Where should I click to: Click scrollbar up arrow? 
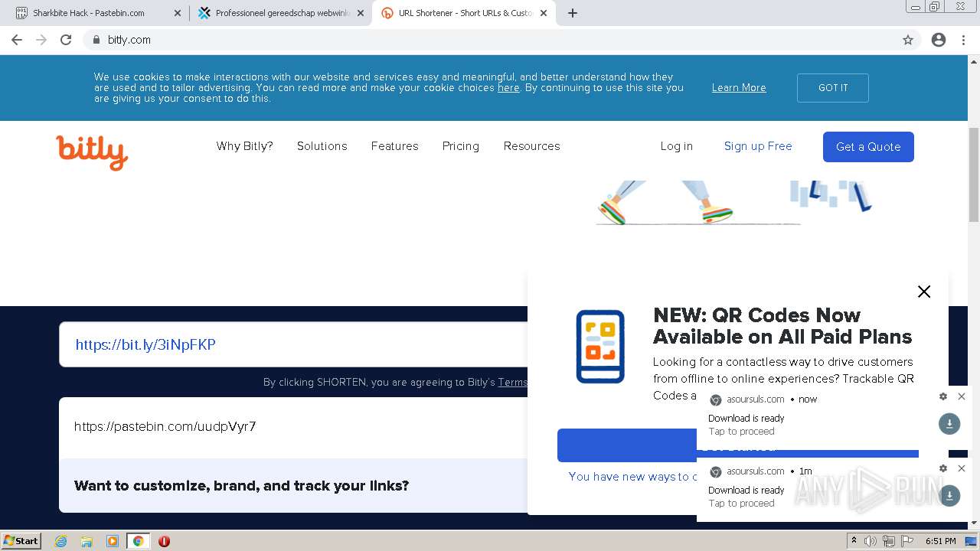tap(974, 61)
